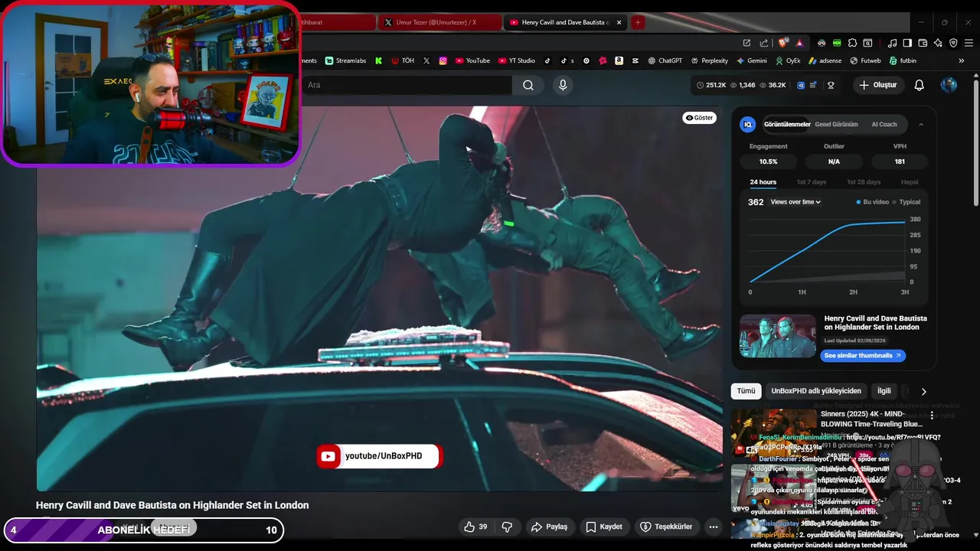Open the Perplexity bookmark
The height and width of the screenshot is (551, 980).
point(709,60)
